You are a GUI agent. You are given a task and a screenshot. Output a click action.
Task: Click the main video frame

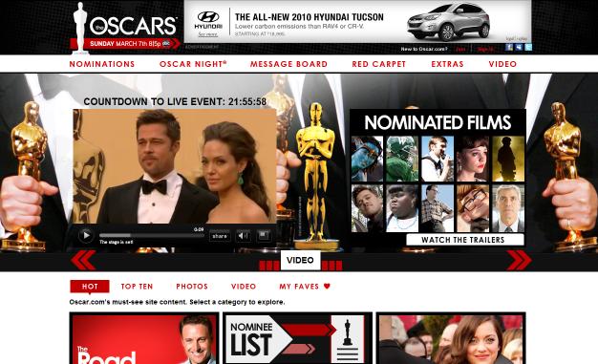click(x=175, y=166)
